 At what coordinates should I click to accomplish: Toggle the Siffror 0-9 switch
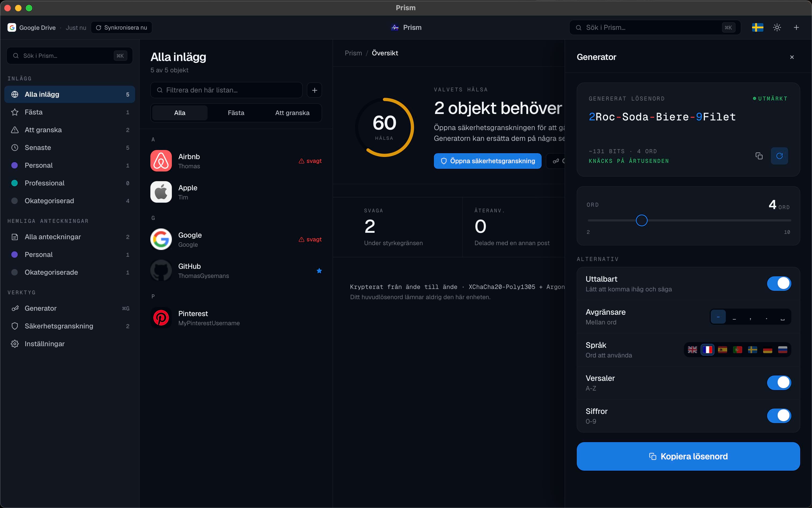779,416
